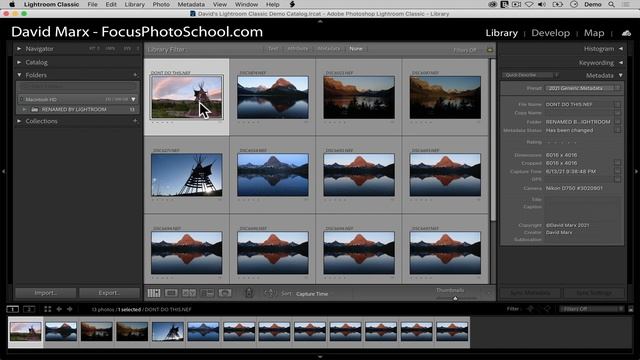Open Spotlight search in menu bar
This screenshot has width=640, height=360.
pos(611,4)
